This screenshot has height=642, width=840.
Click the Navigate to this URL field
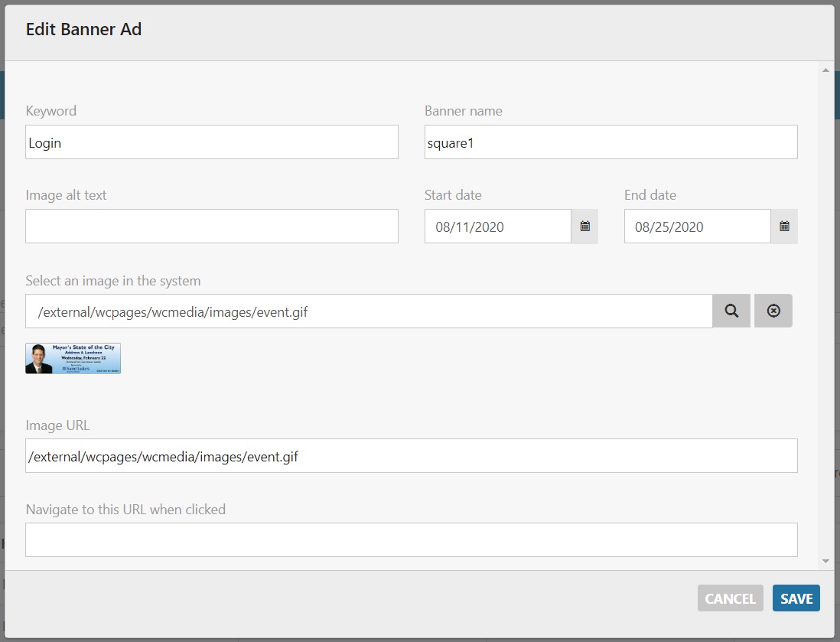(412, 539)
